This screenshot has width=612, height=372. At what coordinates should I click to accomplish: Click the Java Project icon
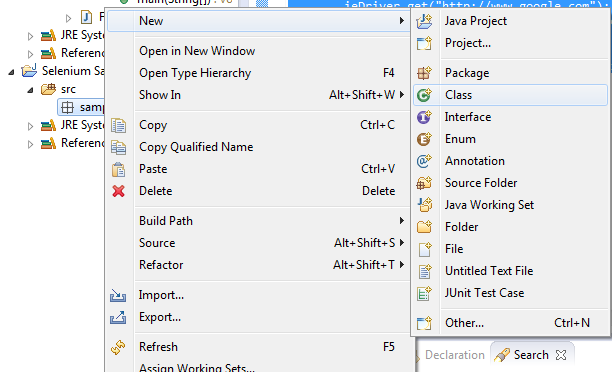coord(424,21)
